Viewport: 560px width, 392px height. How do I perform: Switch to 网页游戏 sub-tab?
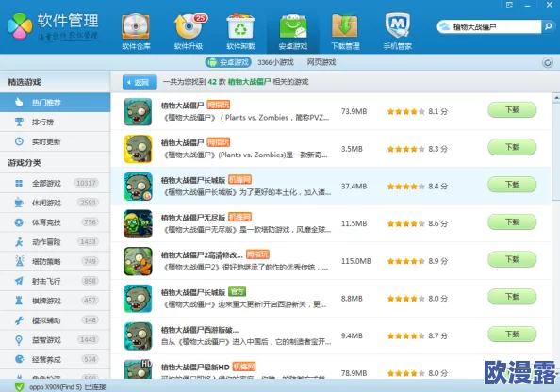pyautogui.click(x=321, y=62)
